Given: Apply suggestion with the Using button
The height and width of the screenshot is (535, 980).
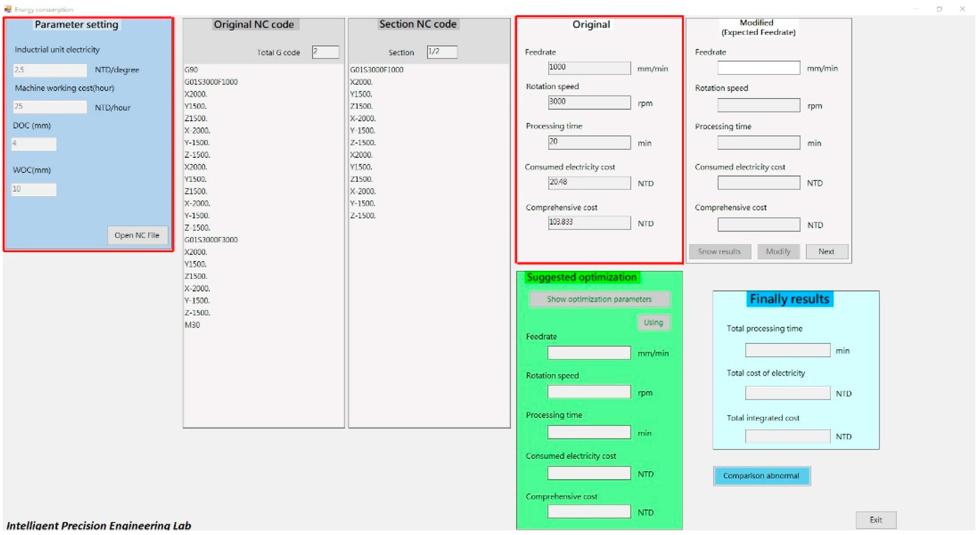Looking at the screenshot, I should tap(653, 322).
